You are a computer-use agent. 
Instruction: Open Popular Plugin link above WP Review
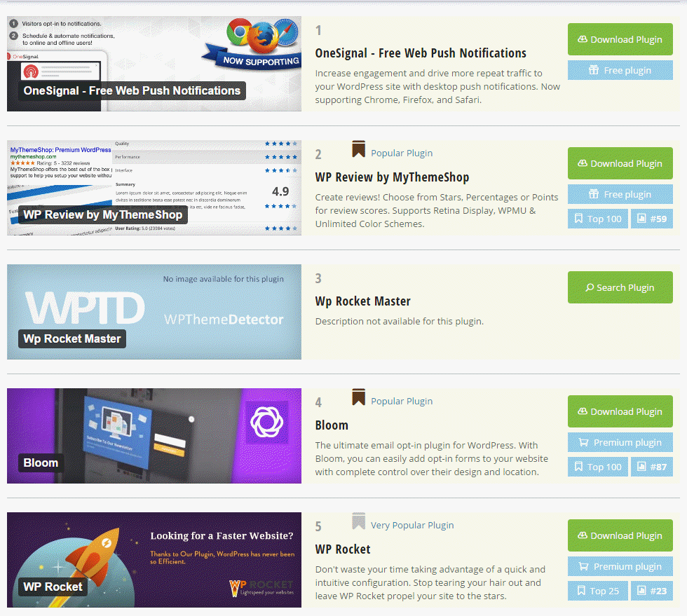coord(402,153)
